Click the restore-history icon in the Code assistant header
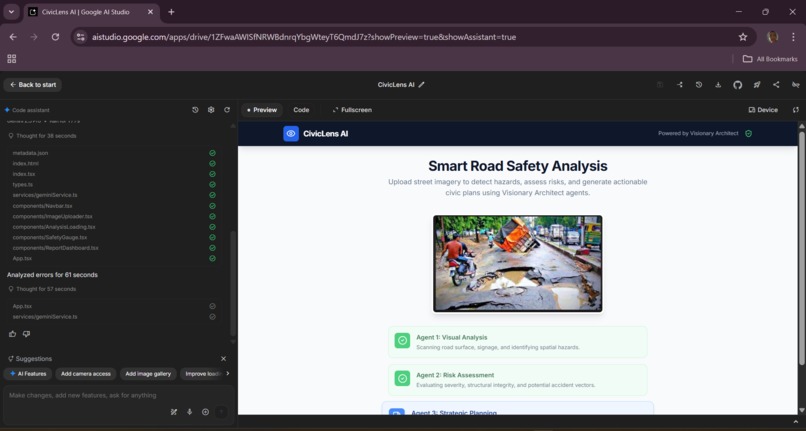Image resolution: width=806 pixels, height=431 pixels. point(195,110)
